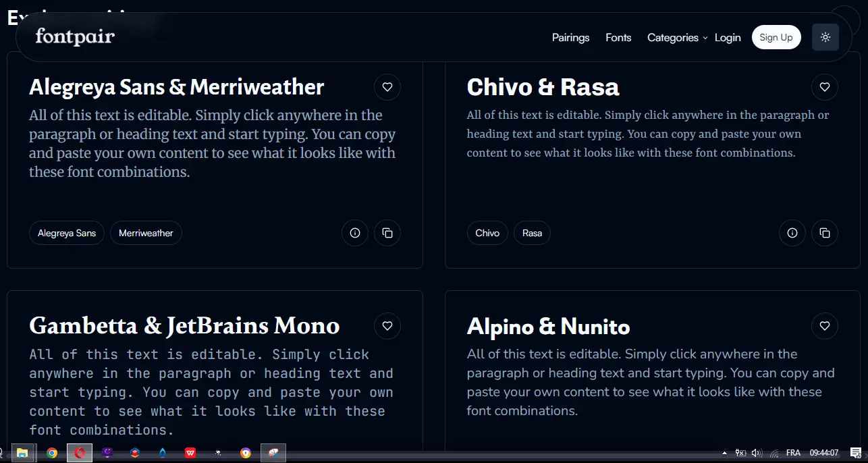Edit paragraph under Alpino & Nunito
The image size is (868, 463).
pyautogui.click(x=651, y=382)
